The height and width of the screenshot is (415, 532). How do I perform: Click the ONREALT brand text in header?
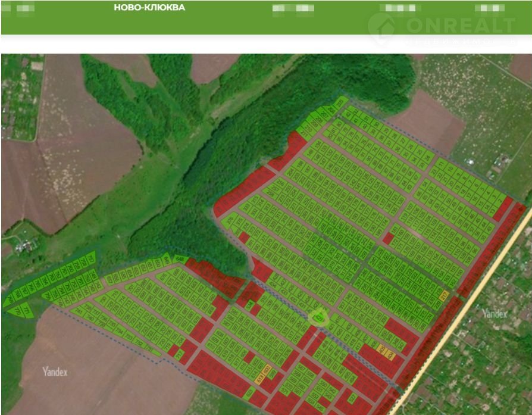(x=460, y=26)
